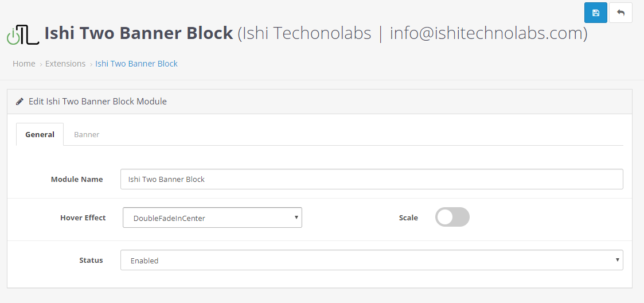
Task: Click the info@ishitechnolabs.com text in header
Action: [486, 33]
